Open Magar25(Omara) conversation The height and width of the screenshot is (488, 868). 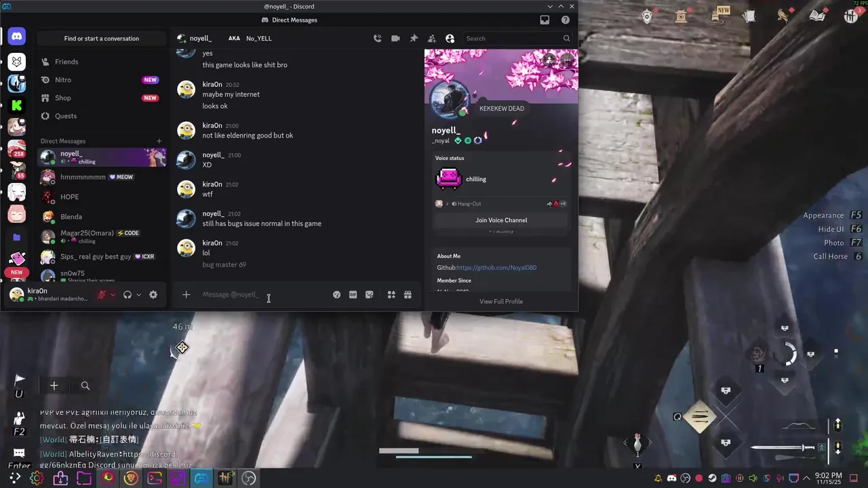click(102, 237)
